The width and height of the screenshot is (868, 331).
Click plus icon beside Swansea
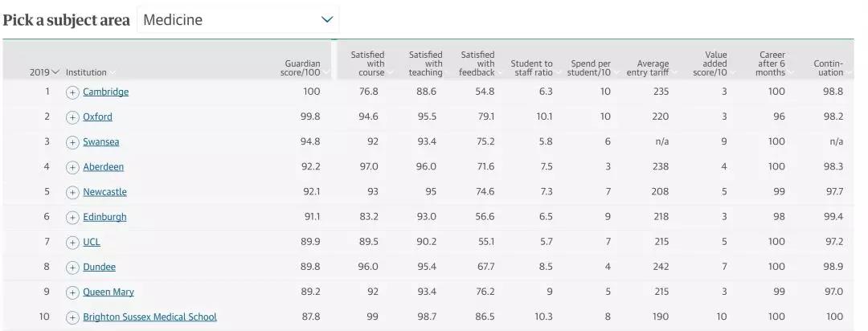[72, 142]
